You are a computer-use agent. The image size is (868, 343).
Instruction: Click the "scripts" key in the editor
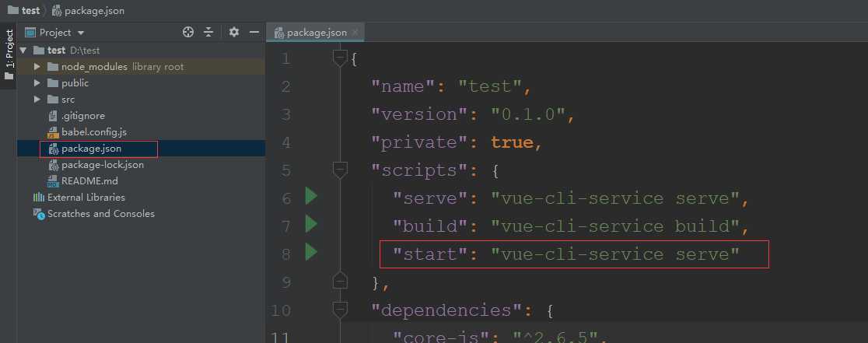coord(420,170)
